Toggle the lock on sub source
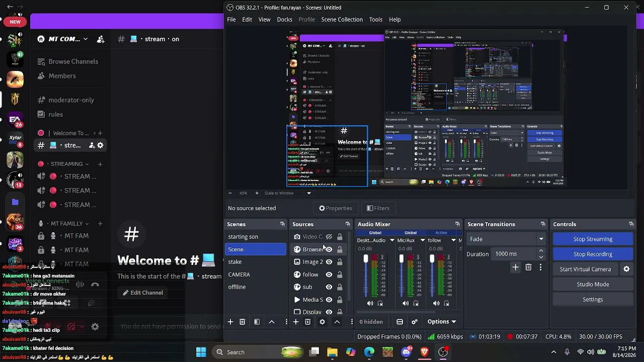Viewport: 644px width, 362px height. point(340,287)
